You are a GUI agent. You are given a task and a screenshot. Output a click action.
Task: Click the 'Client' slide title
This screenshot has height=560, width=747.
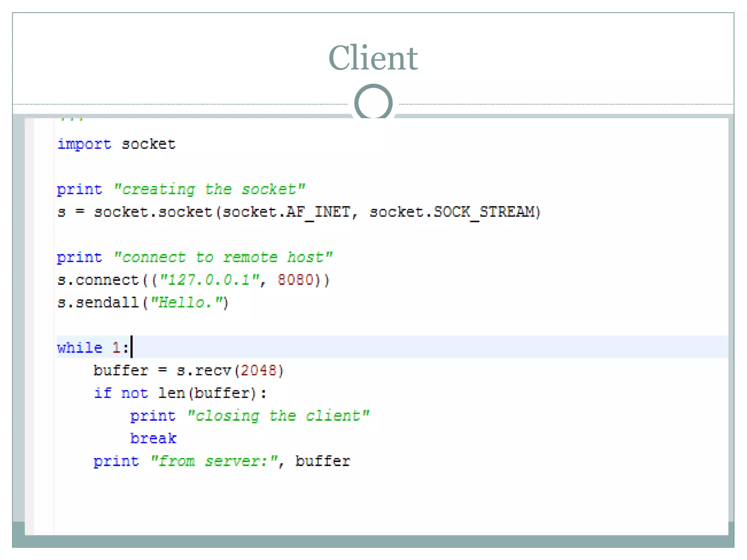click(x=373, y=58)
